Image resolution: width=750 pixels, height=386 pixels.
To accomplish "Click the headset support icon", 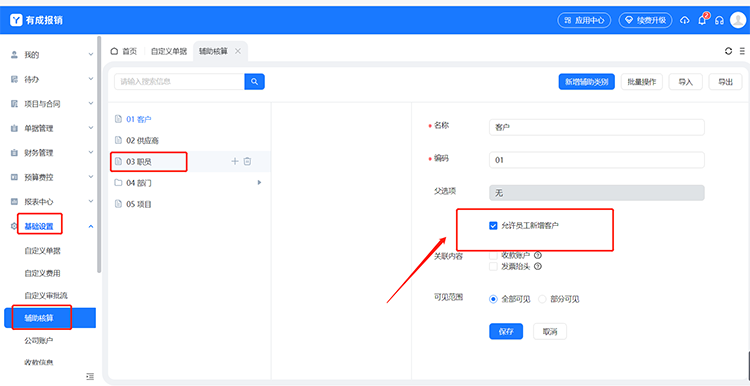I will click(719, 21).
